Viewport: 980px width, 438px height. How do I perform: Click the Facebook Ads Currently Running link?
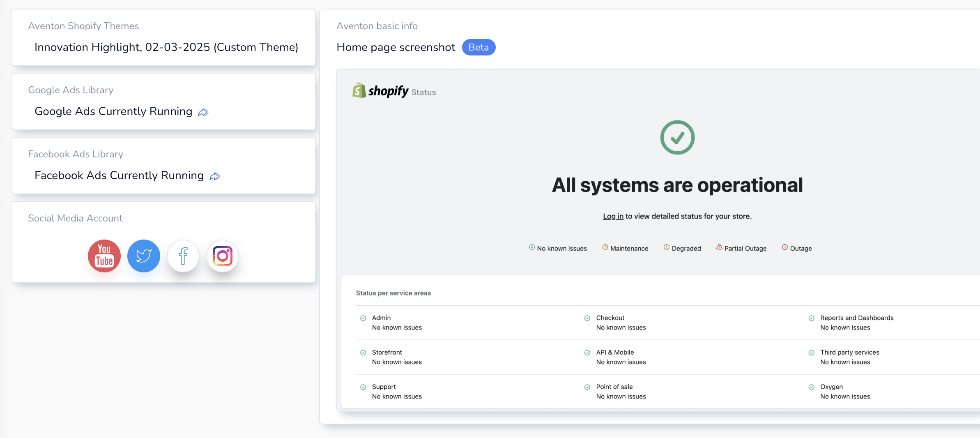point(119,175)
